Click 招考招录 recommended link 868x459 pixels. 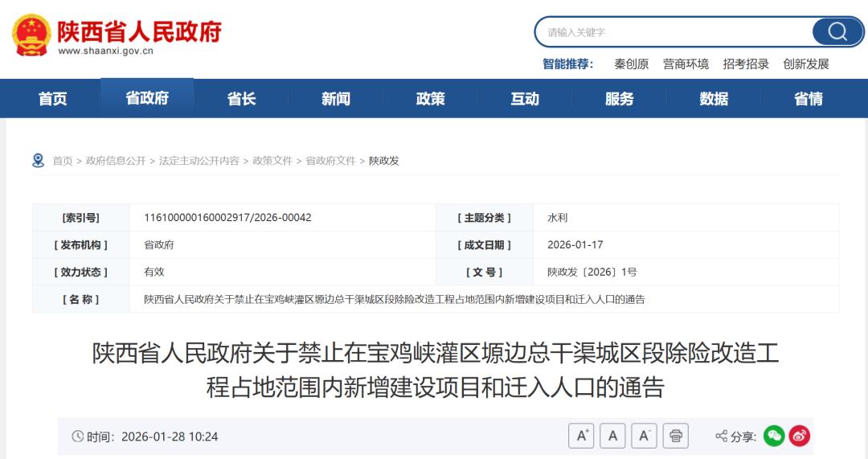pyautogui.click(x=746, y=64)
